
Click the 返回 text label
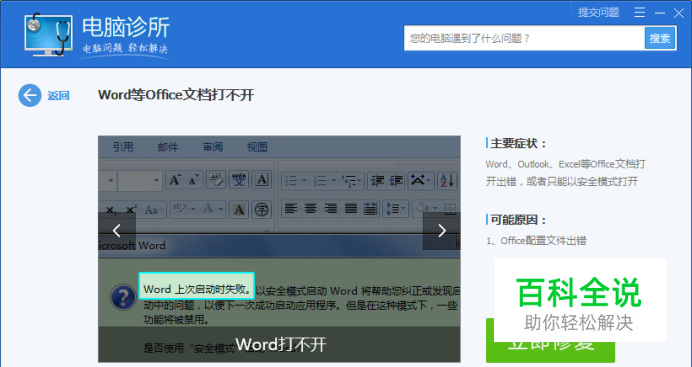coord(58,96)
